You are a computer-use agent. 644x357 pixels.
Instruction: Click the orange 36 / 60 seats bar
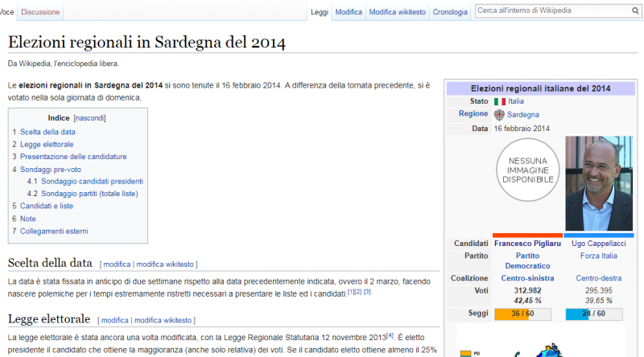click(x=522, y=314)
